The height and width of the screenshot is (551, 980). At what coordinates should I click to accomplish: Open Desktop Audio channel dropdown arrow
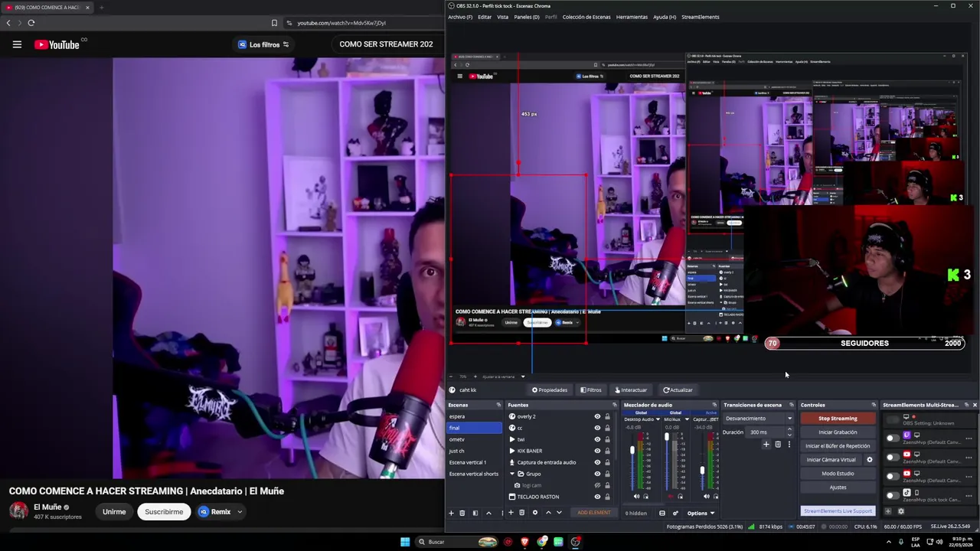(x=658, y=419)
